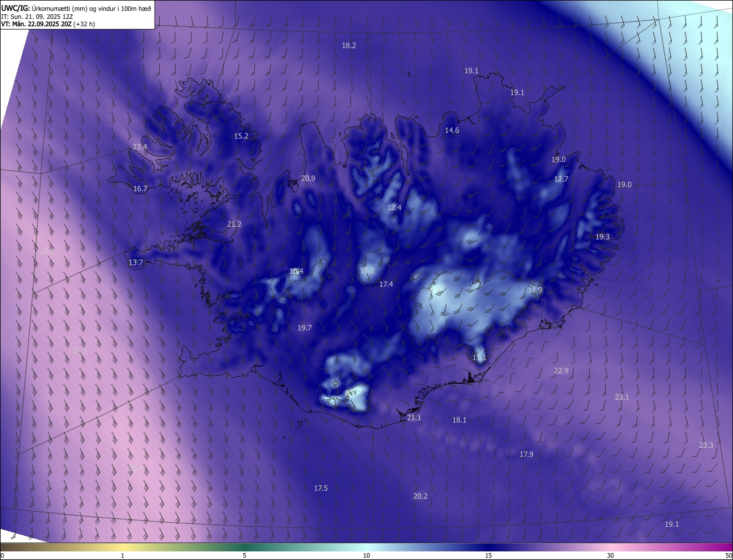Screen dimensions: 733x560
Task: Click the 'VT: Mán. 22.09.2025 20Z (+32 h)' line
Action: (48, 24)
